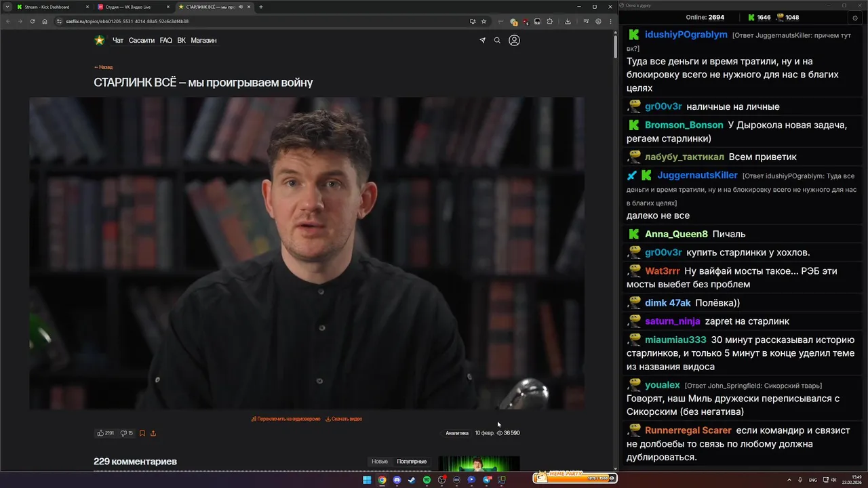Click the install app icon in address bar
The width and height of the screenshot is (868, 488).
[x=473, y=21]
